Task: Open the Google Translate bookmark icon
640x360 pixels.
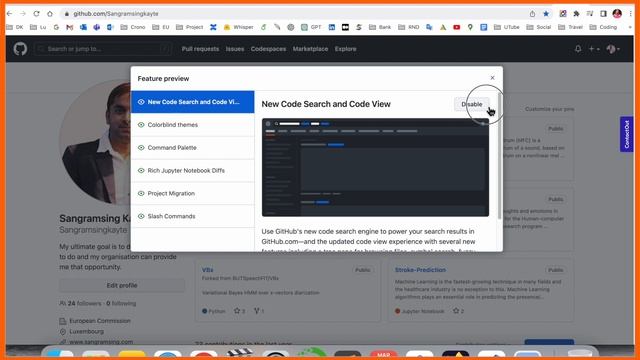Action: [x=429, y=27]
